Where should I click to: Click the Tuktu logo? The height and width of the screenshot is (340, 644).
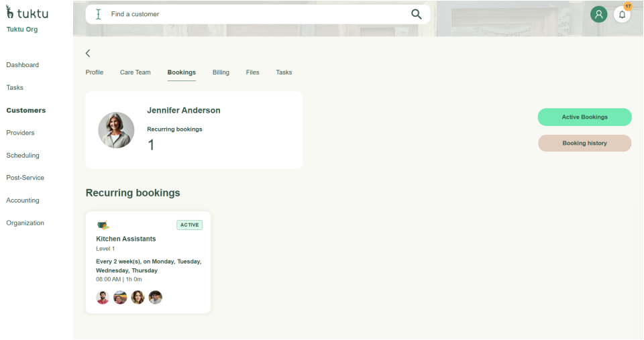point(27,13)
